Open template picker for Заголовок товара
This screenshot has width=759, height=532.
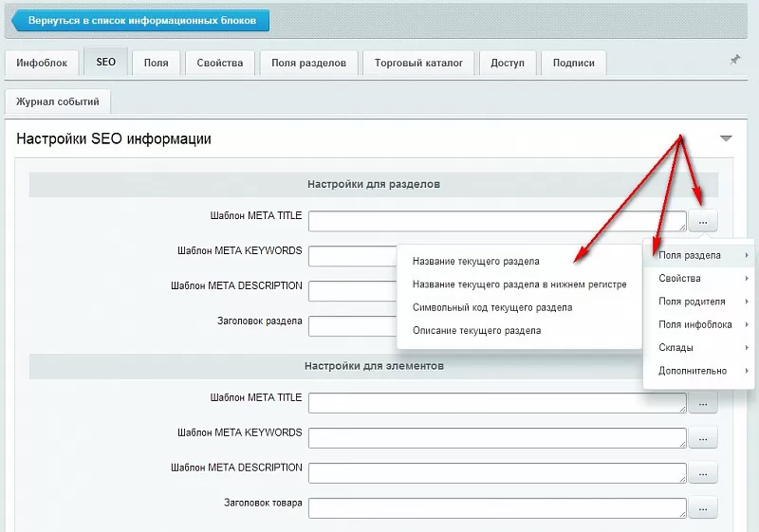pos(703,508)
